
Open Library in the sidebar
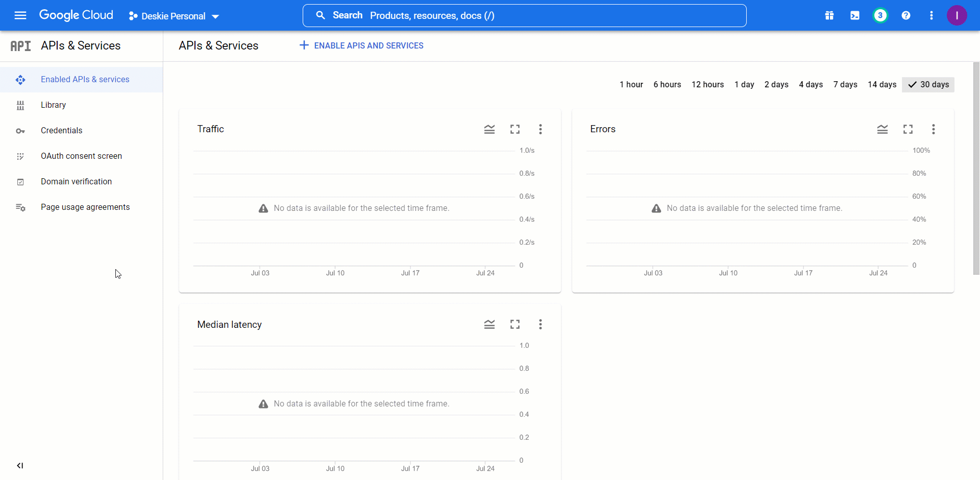click(x=82, y=105)
